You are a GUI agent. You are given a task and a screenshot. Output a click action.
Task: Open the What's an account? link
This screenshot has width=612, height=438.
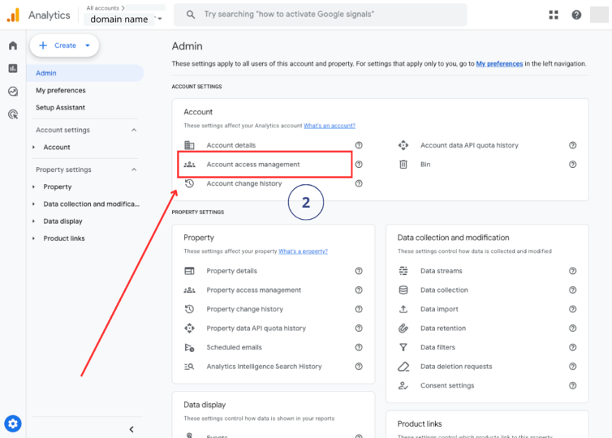pos(329,126)
